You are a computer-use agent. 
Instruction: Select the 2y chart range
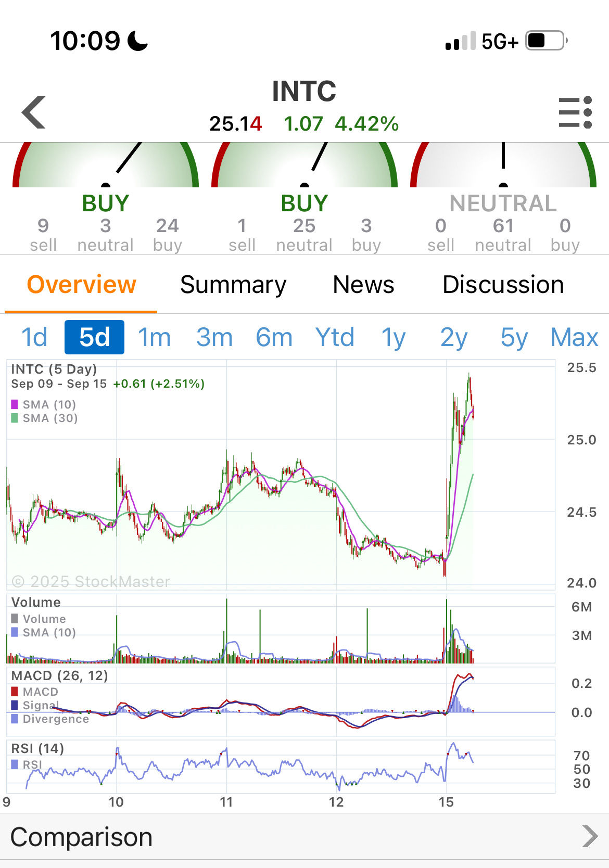454,338
